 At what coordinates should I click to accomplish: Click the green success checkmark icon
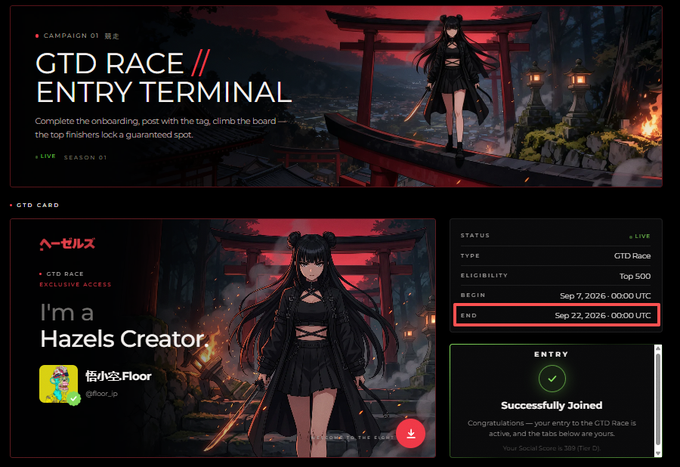pos(552,379)
